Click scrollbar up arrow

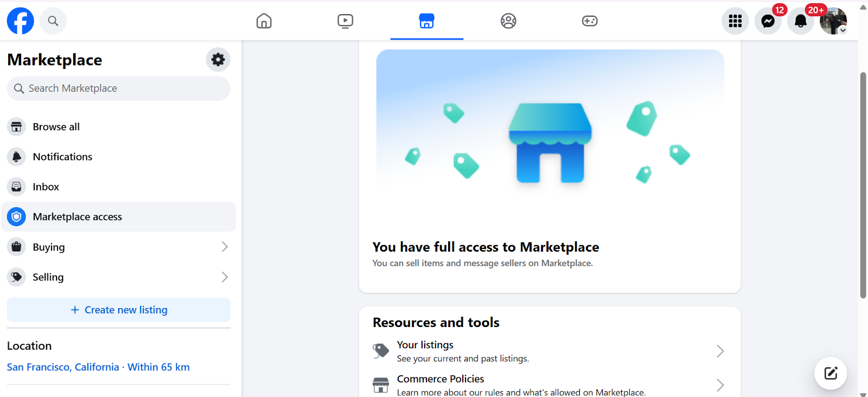point(863,7)
